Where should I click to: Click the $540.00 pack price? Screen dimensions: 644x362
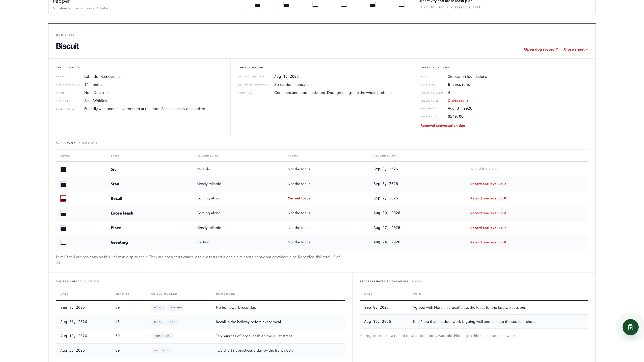455,116
